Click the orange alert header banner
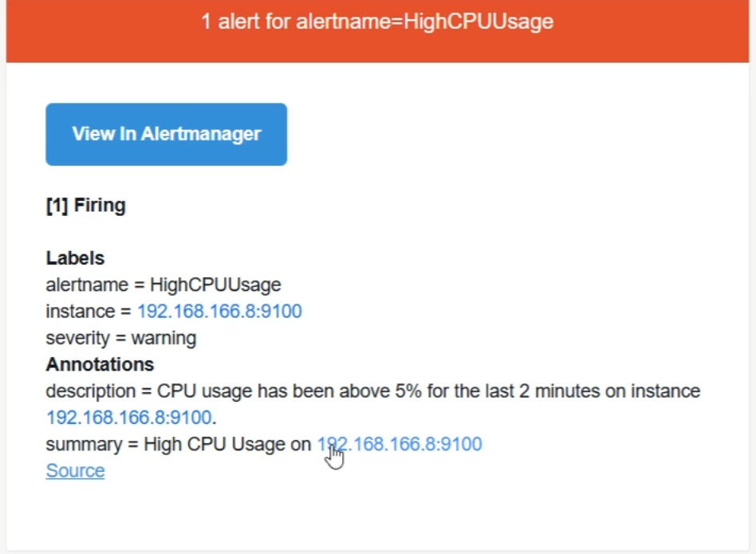The width and height of the screenshot is (756, 554). point(377,31)
